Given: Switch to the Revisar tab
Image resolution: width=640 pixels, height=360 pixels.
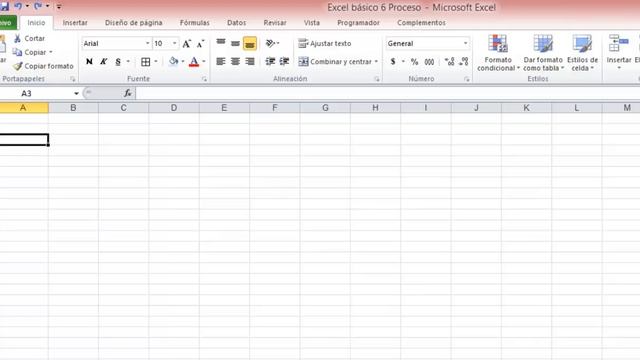Looking at the screenshot, I should click(x=275, y=23).
